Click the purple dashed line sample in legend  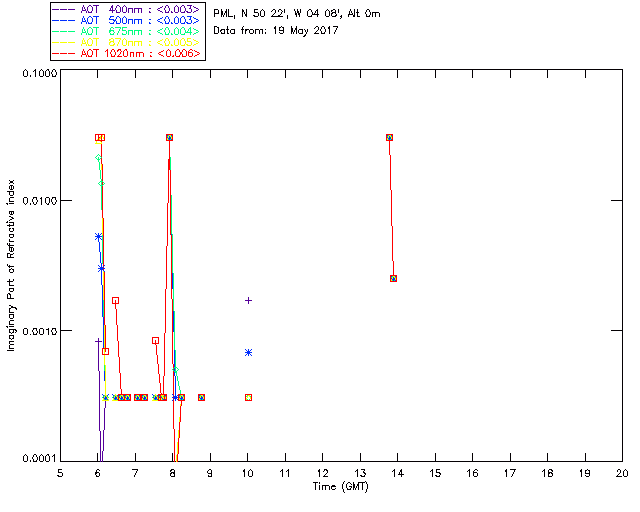[x=64, y=9]
